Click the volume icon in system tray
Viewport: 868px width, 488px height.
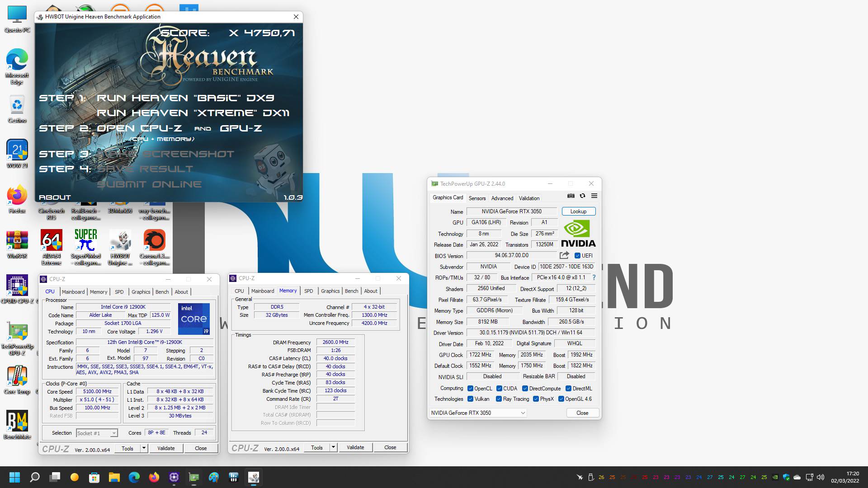coord(821,477)
